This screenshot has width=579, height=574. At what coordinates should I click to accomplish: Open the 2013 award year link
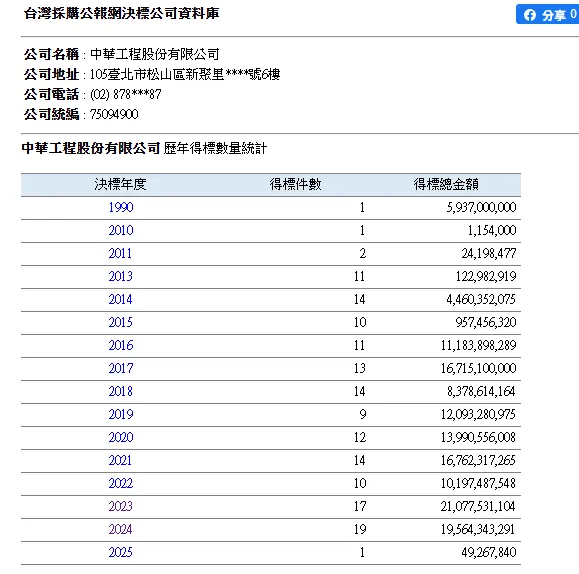coord(120,276)
